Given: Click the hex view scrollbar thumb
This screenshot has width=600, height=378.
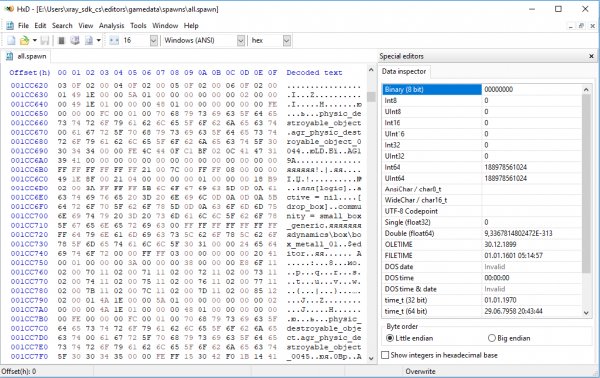Looking at the screenshot, I should (x=371, y=97).
